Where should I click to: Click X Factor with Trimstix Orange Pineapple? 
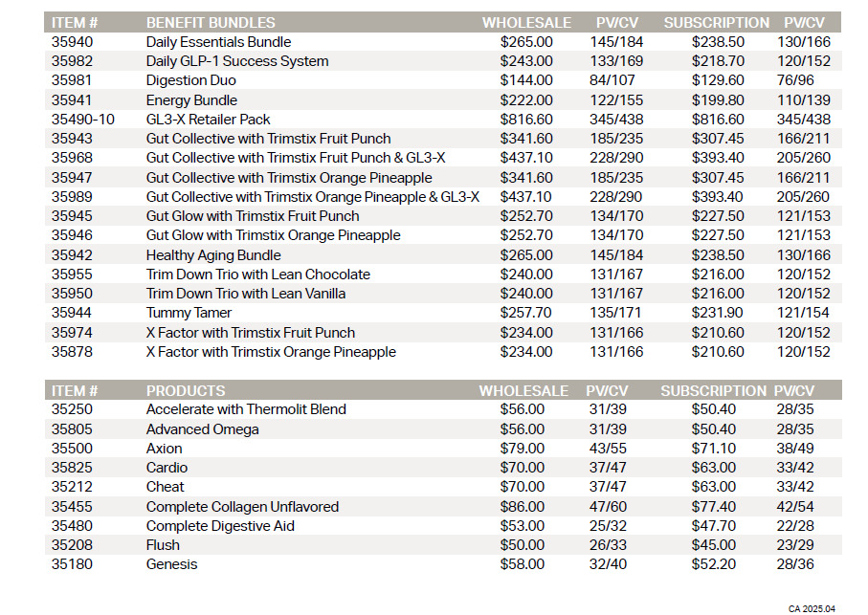click(x=271, y=352)
